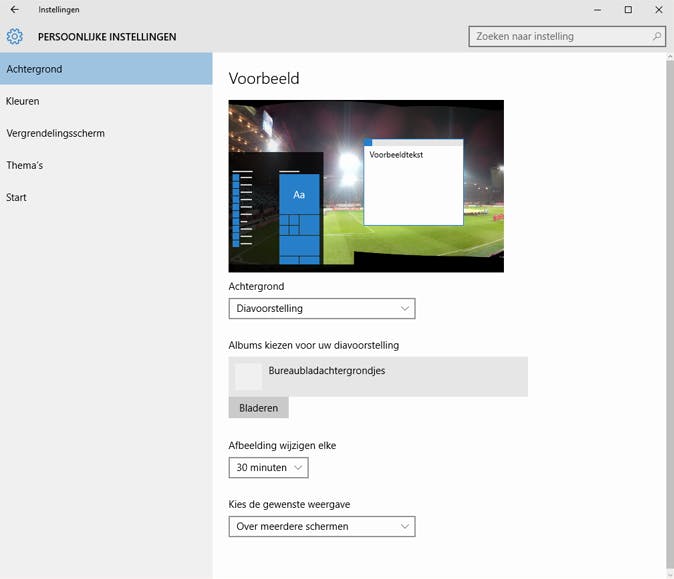
Task: Select the Bureaubladachtergrondjes album
Action: pyautogui.click(x=378, y=377)
